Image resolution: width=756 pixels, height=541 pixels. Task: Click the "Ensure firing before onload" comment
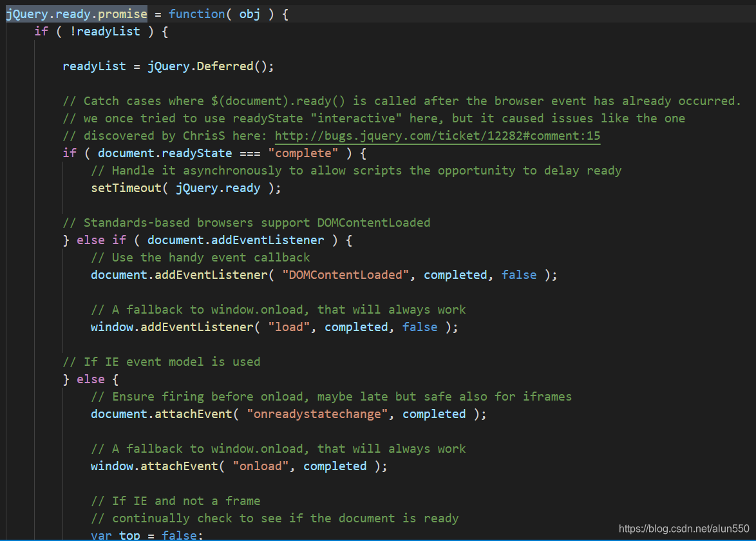331,397
